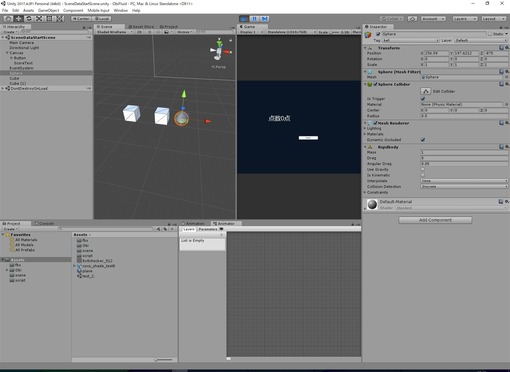Expand DontDestroyOnLoad in the Hierarchy
This screenshot has height=372, width=510.
coord(3,88)
